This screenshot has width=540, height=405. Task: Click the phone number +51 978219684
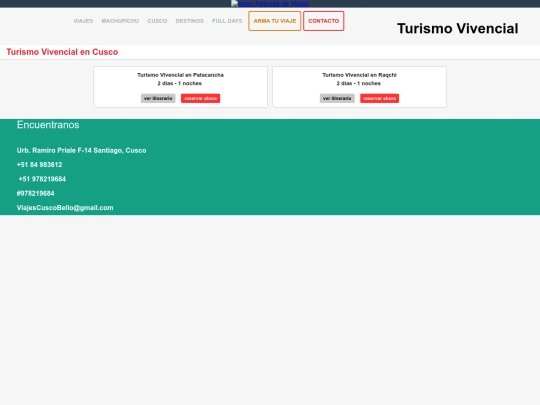[42, 179]
